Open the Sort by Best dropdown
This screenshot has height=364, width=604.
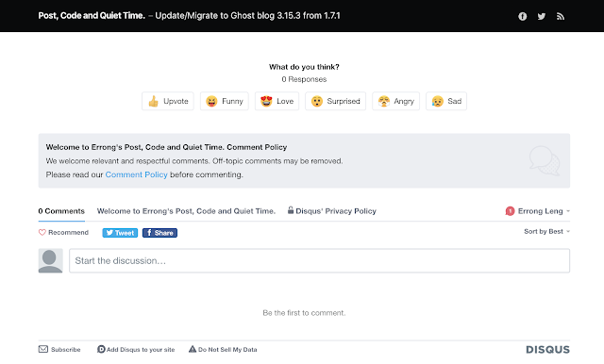click(x=546, y=231)
